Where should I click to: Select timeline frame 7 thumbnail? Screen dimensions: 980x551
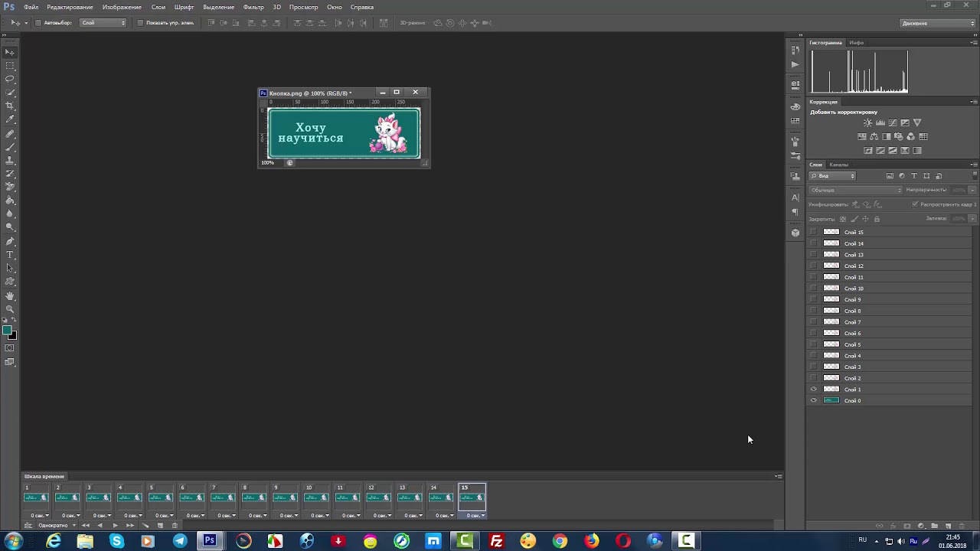[222, 497]
